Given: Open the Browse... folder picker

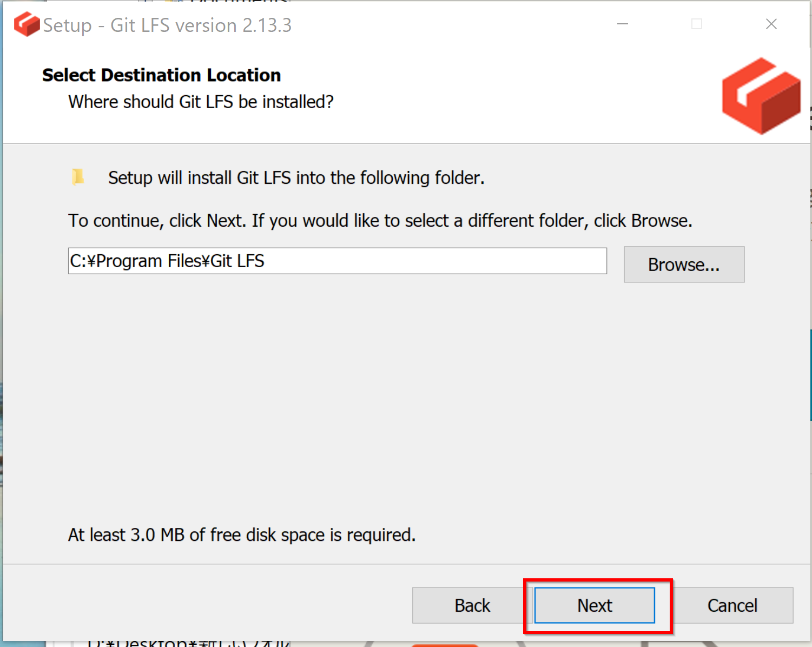Looking at the screenshot, I should [x=684, y=265].
